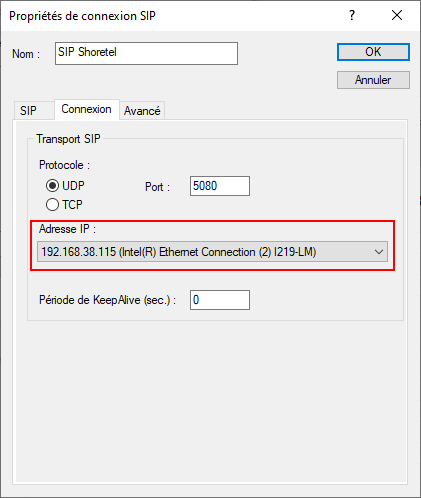Open the Adresse IP combo box
This screenshot has width=421, height=498.
pyautogui.click(x=212, y=252)
